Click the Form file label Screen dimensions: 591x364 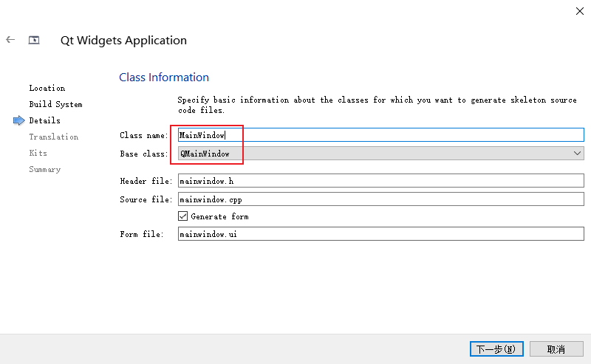pyautogui.click(x=142, y=234)
